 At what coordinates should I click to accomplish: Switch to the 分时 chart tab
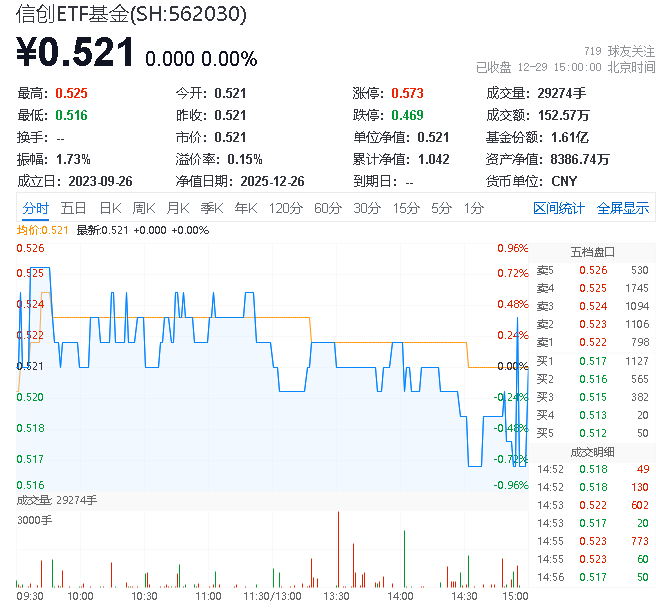pos(35,208)
